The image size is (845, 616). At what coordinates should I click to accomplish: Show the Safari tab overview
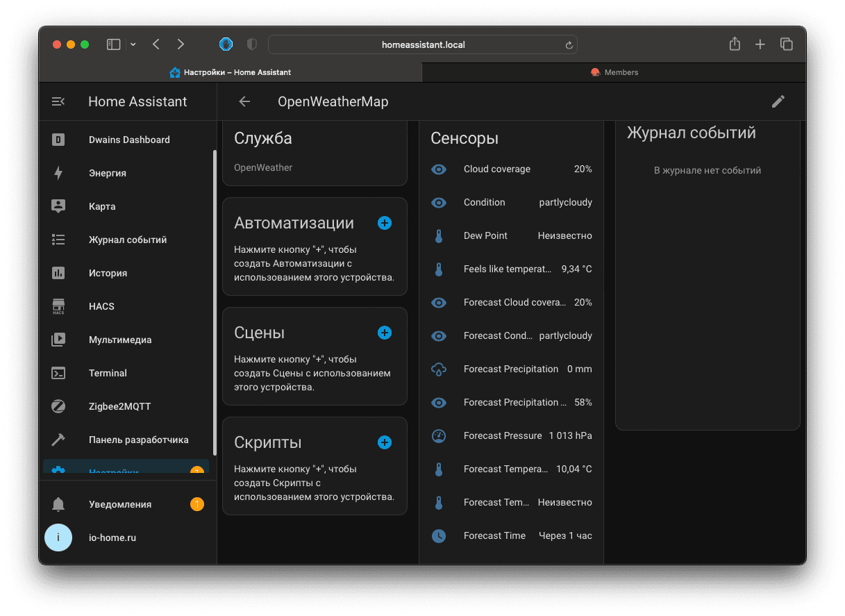click(x=787, y=44)
